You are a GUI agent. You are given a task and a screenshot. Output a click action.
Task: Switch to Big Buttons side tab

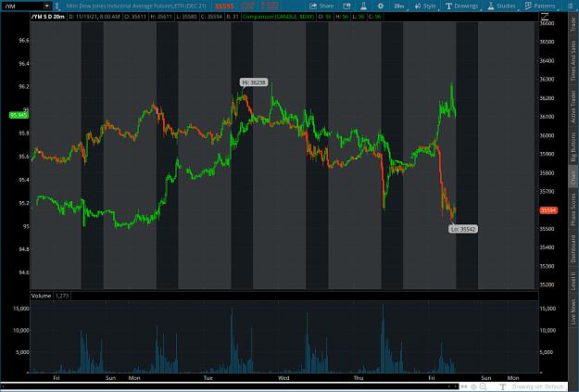pyautogui.click(x=573, y=147)
